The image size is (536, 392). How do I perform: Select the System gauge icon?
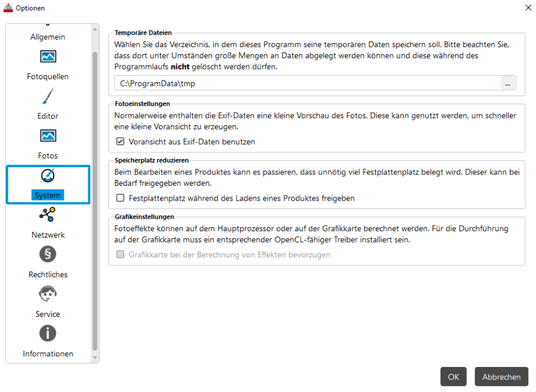coord(48,176)
